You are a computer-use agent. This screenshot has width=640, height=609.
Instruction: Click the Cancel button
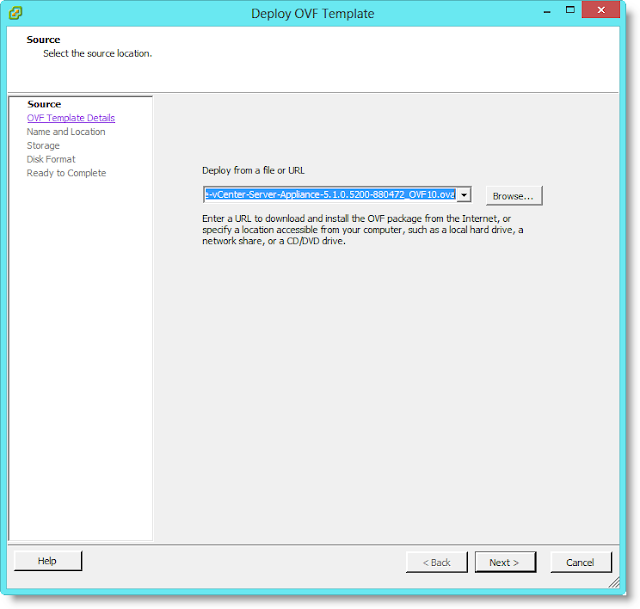[x=580, y=562]
